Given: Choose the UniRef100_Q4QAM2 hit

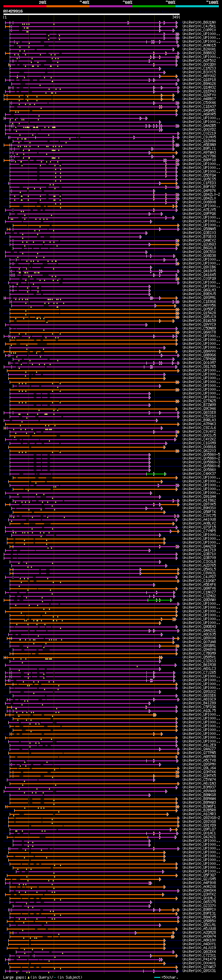Looking at the screenshot, I should coord(199,110).
